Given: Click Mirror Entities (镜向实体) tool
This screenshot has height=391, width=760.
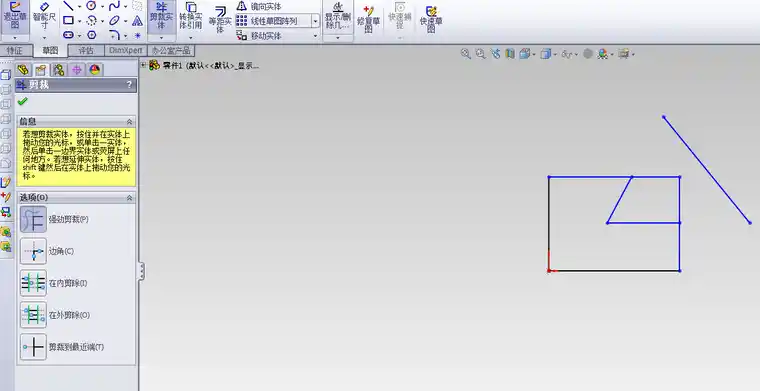Looking at the screenshot, I should coord(259,6).
